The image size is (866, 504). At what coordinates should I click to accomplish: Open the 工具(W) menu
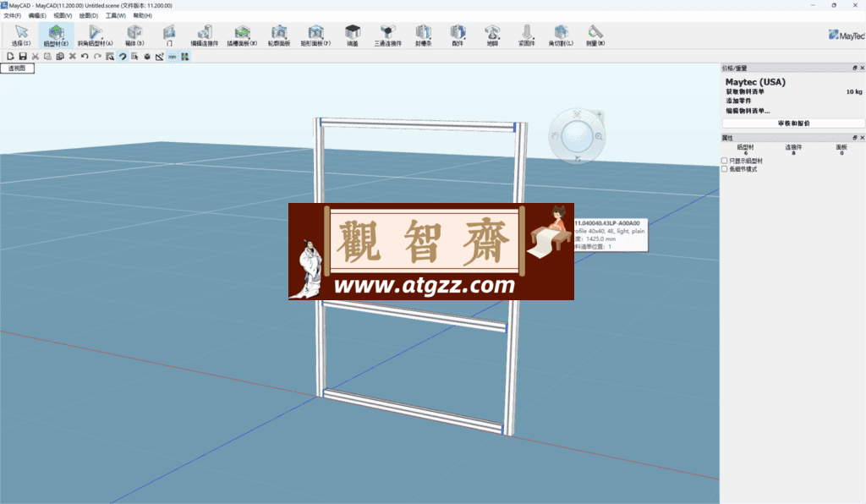(x=115, y=15)
